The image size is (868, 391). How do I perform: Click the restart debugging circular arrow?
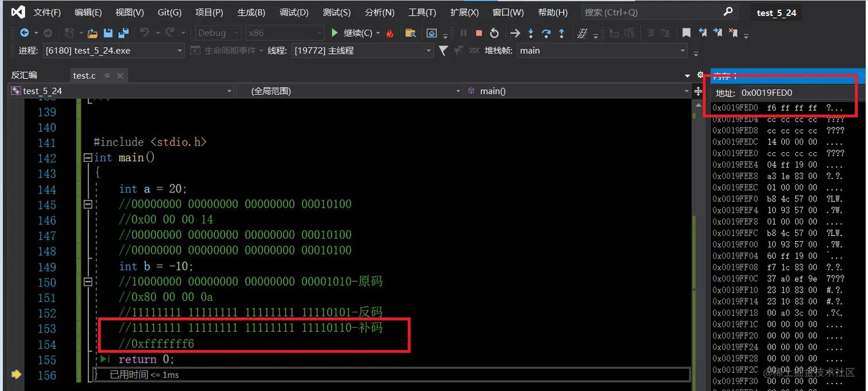pos(494,33)
